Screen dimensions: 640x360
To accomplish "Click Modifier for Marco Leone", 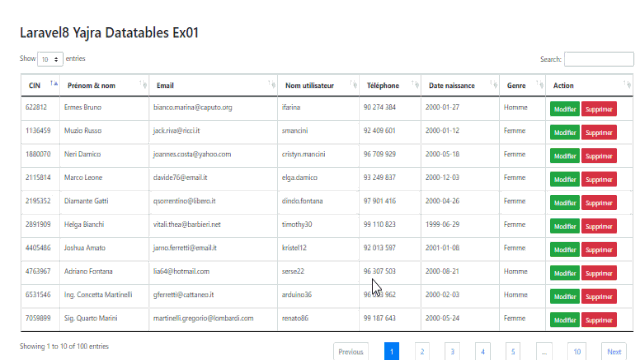I will click(564, 179).
